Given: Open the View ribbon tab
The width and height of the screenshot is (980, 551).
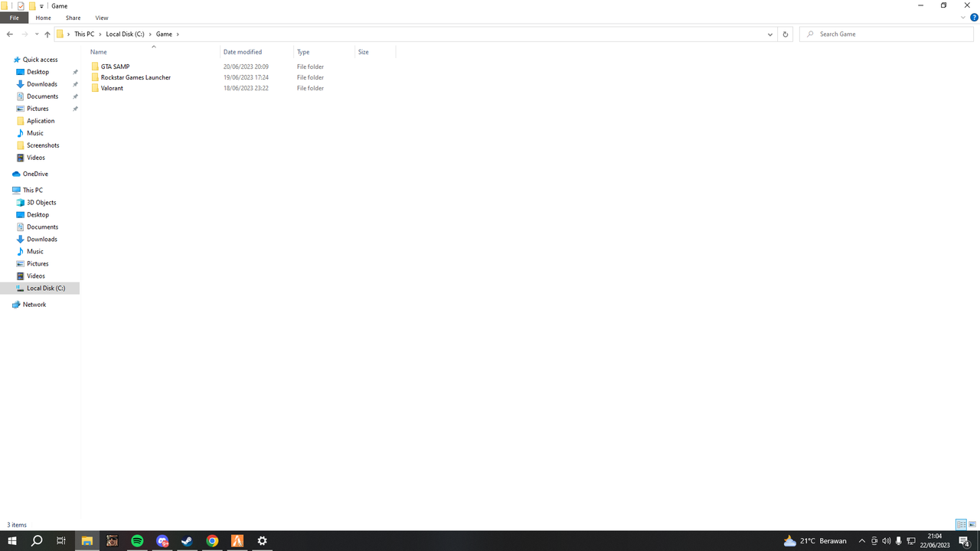Looking at the screenshot, I should (102, 18).
